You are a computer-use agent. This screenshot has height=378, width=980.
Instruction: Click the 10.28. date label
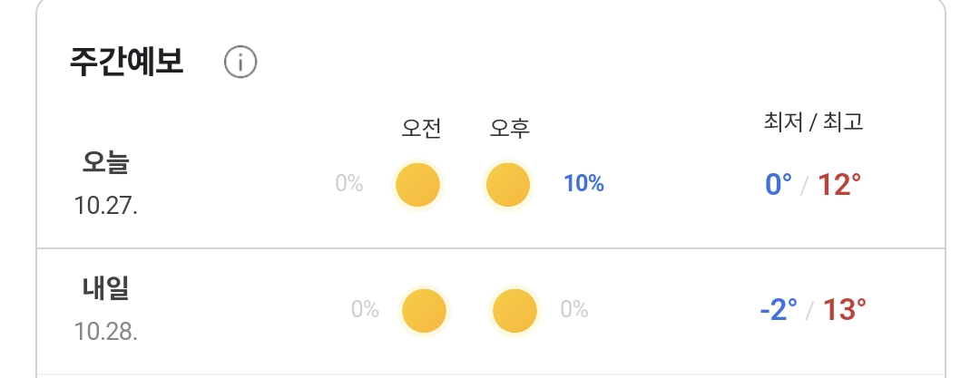pyautogui.click(x=106, y=331)
